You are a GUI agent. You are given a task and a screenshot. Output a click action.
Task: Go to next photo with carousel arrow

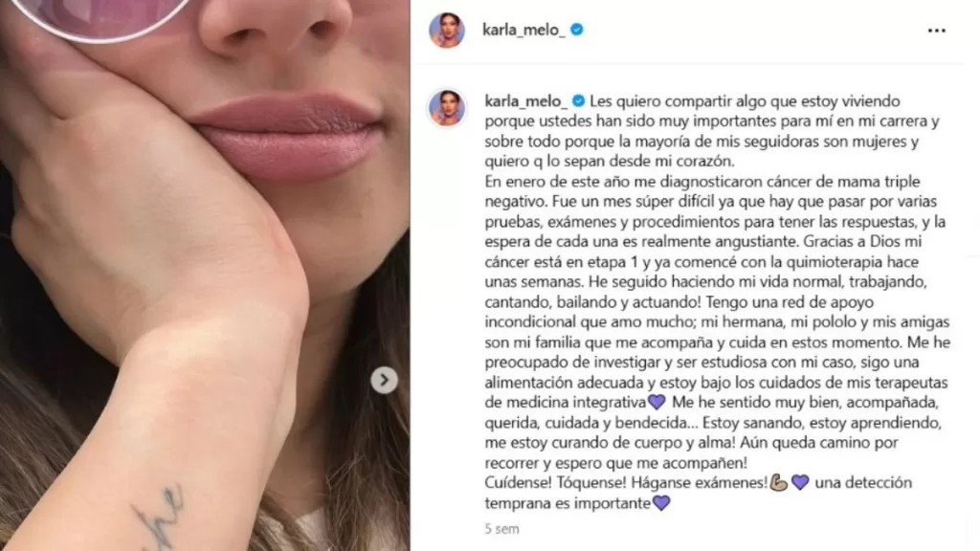(384, 380)
